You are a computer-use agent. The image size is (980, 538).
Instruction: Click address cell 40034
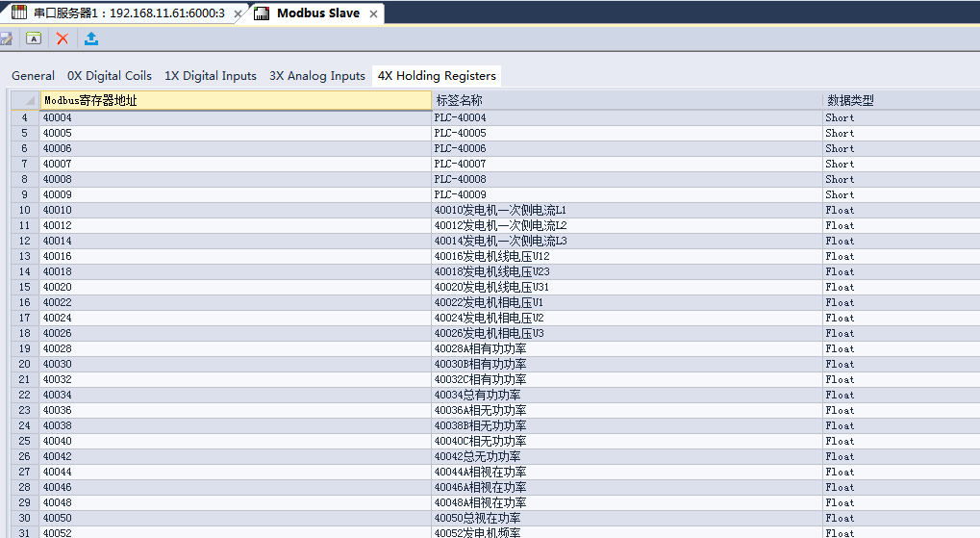236,395
